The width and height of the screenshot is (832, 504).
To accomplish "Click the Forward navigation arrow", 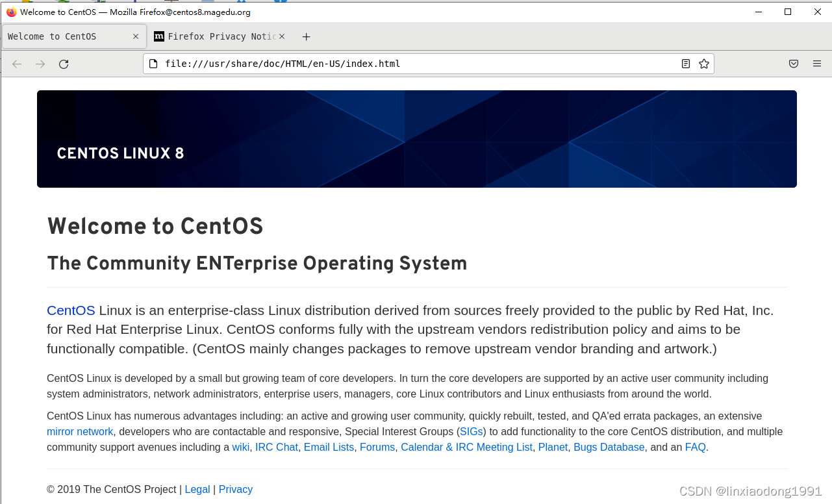I will click(x=40, y=64).
